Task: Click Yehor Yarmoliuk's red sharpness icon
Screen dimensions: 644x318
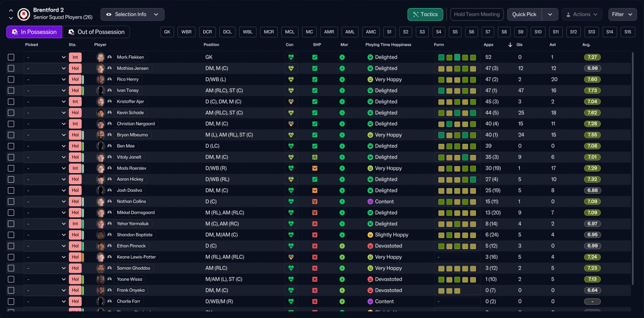Action: pos(314,224)
